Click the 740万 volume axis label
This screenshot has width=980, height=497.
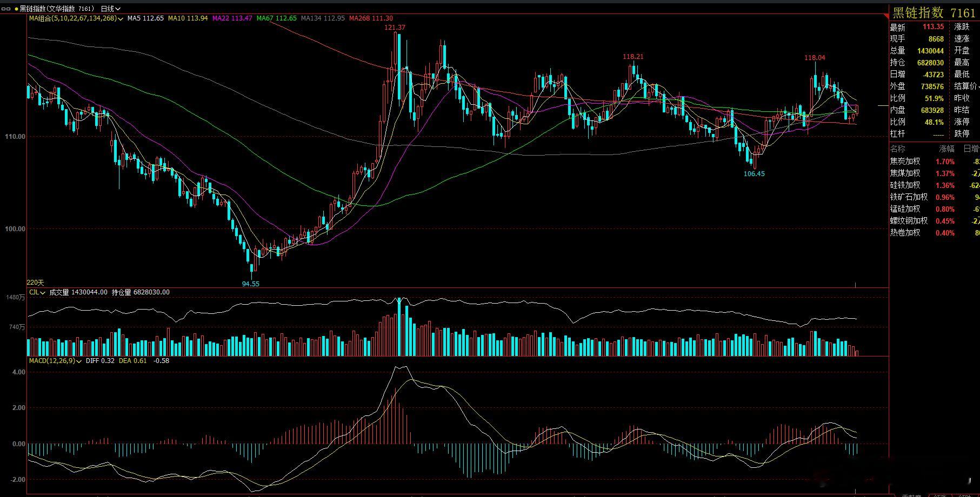coord(17,327)
